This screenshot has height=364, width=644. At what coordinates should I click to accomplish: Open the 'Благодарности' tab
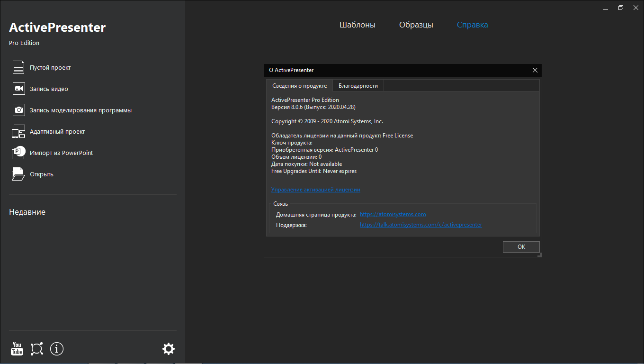pos(358,86)
